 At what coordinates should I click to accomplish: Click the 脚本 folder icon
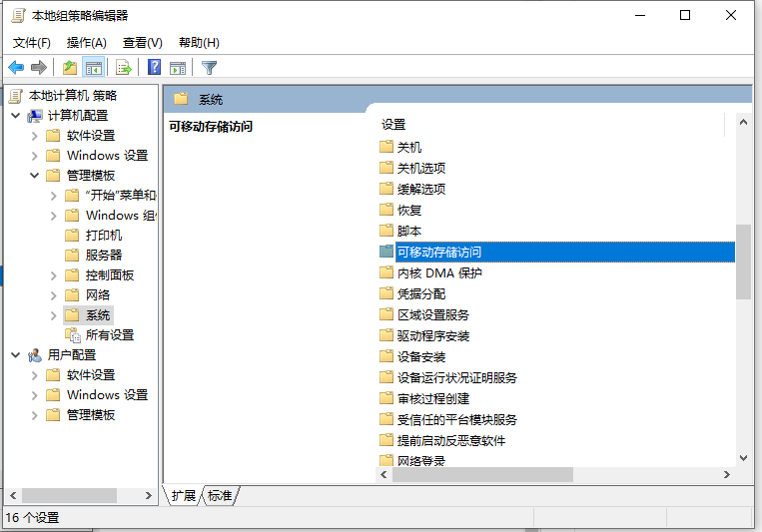coord(386,230)
